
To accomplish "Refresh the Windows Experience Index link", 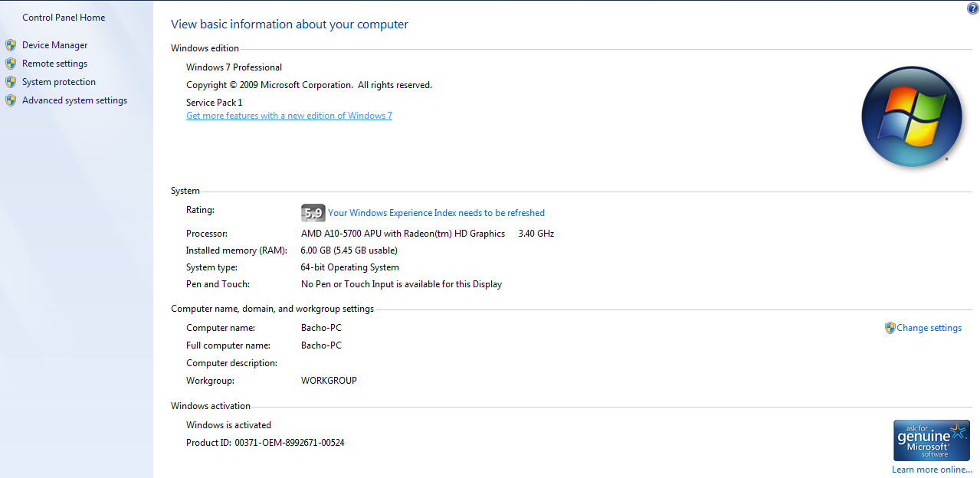I will pyautogui.click(x=437, y=213).
